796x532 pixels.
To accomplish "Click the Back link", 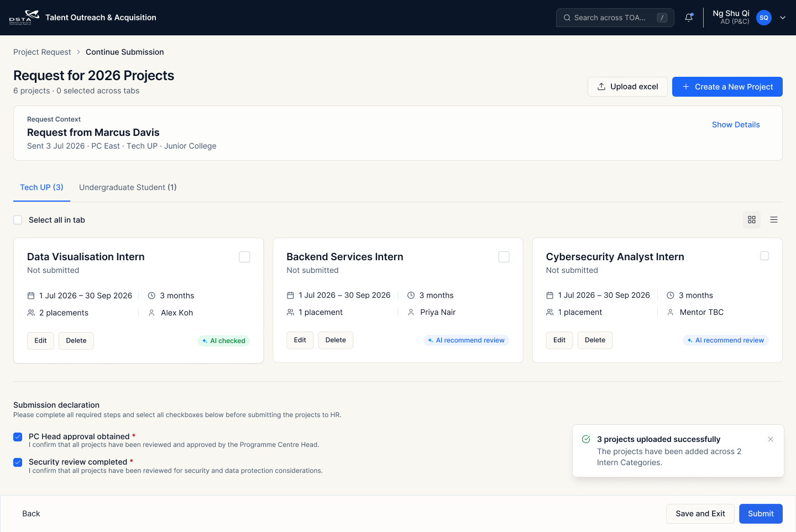I will pos(31,514).
